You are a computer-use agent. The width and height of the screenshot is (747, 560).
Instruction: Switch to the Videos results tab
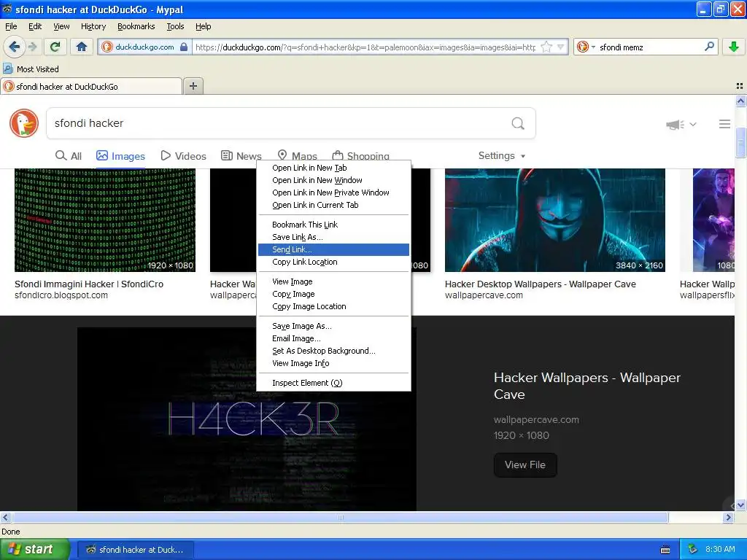[183, 156]
